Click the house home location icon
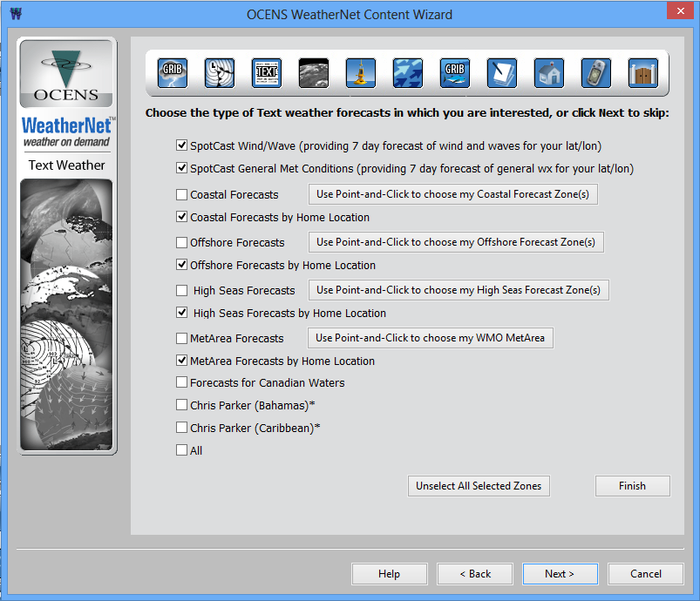The width and height of the screenshot is (700, 601). pyautogui.click(x=549, y=72)
